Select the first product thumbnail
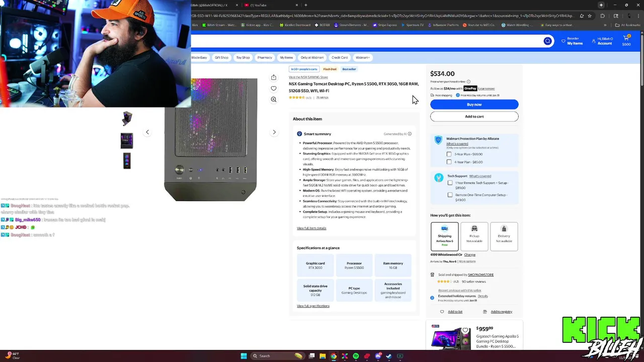This screenshot has width=644, height=362. 127,118
